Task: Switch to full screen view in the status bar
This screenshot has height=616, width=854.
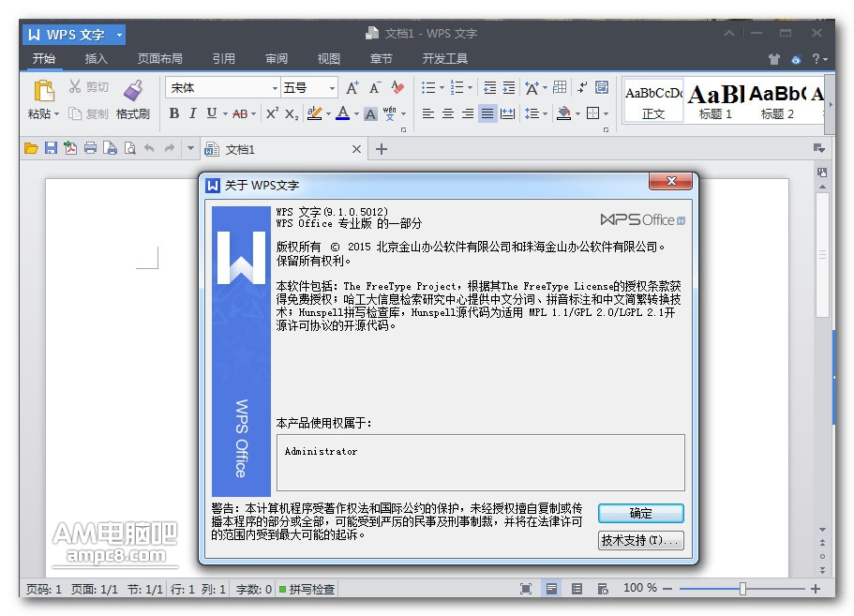Action: [526, 589]
